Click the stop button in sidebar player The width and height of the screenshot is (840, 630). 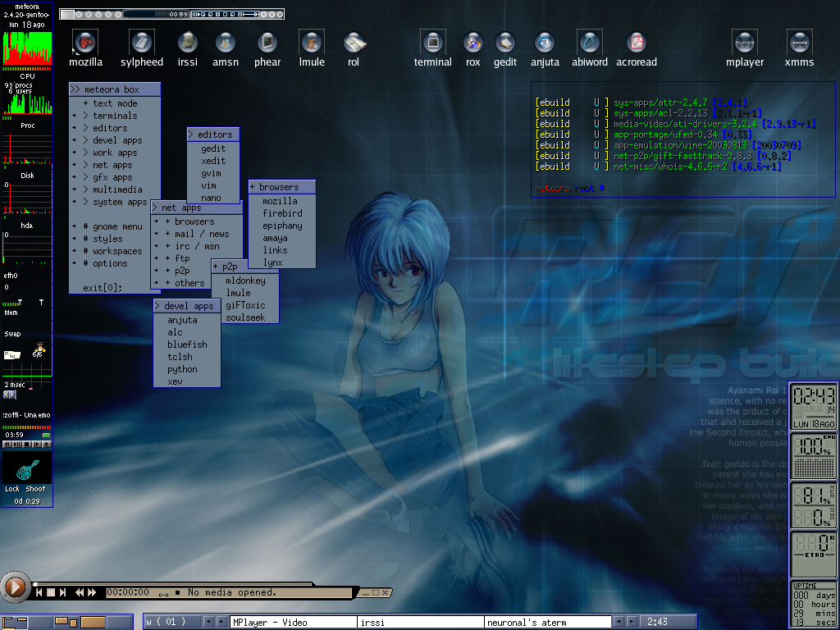pyautogui.click(x=27, y=444)
